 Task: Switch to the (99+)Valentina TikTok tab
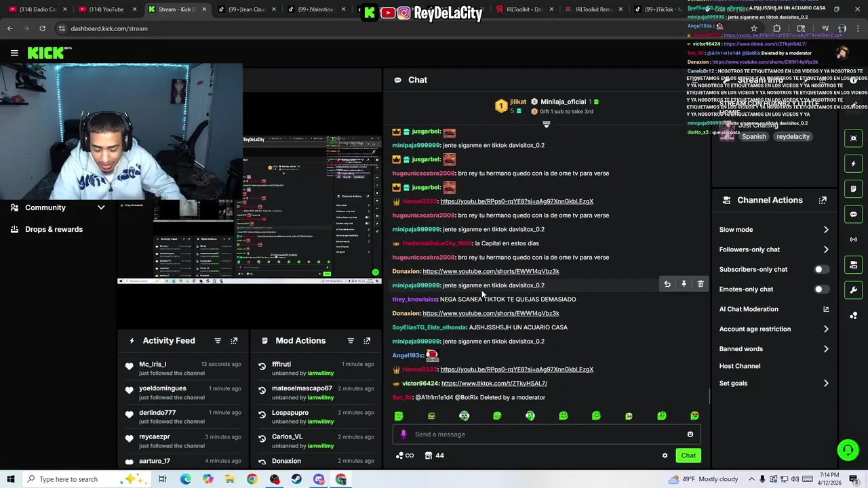click(316, 9)
